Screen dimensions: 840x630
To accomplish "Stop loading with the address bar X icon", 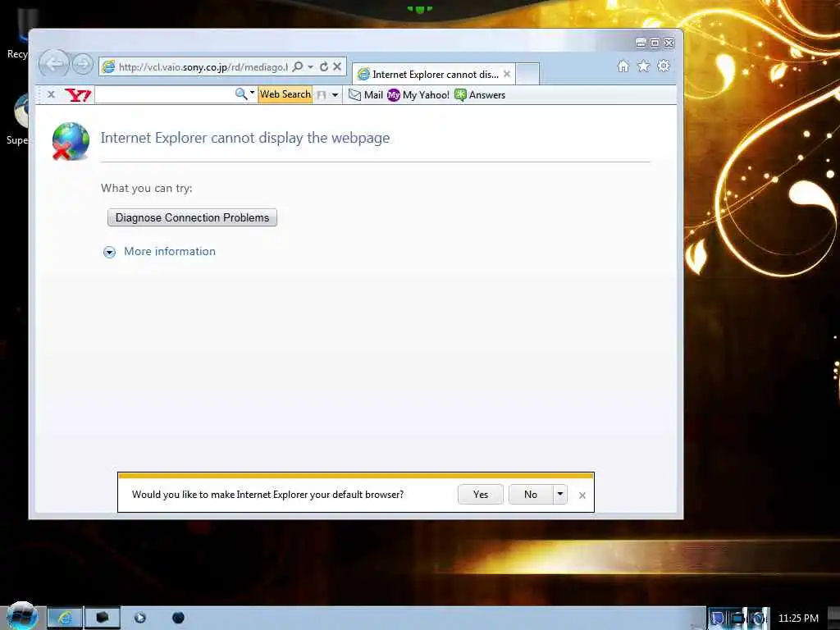I will click(x=337, y=66).
